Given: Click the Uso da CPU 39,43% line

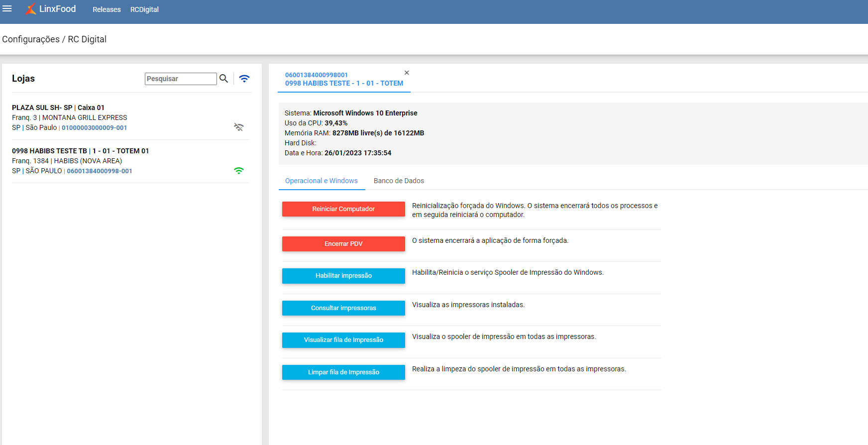Looking at the screenshot, I should [x=316, y=123].
